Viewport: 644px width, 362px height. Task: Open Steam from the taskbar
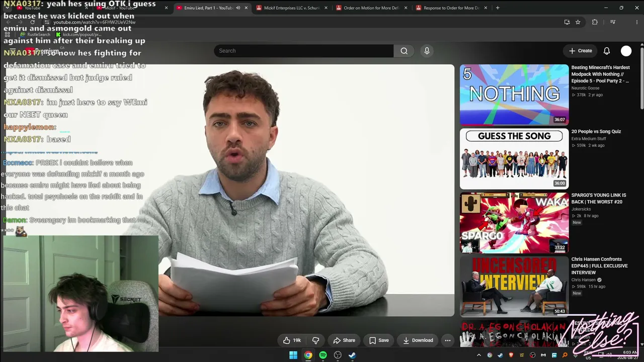point(352,355)
